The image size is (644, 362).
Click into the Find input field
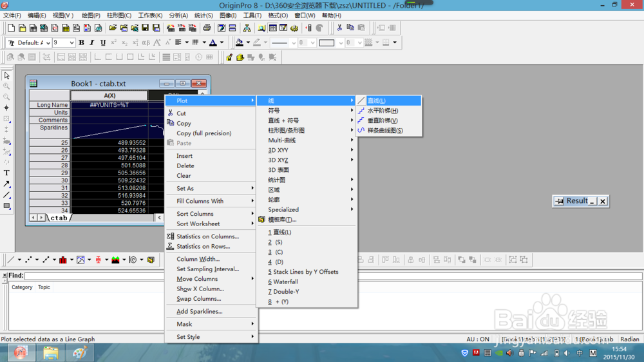(333, 276)
